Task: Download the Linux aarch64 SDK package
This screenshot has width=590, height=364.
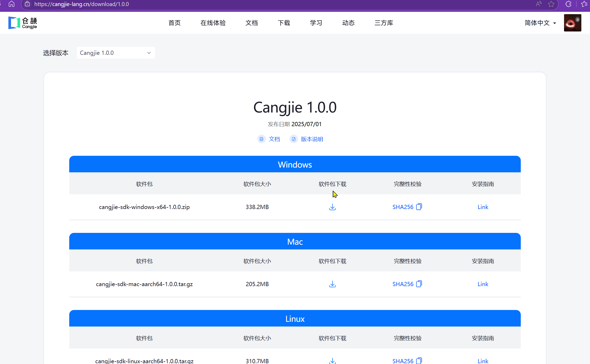Action: click(332, 361)
